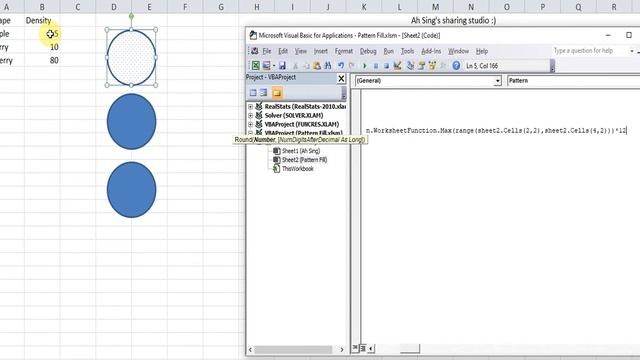Open the VBA Help menu

click(482, 51)
